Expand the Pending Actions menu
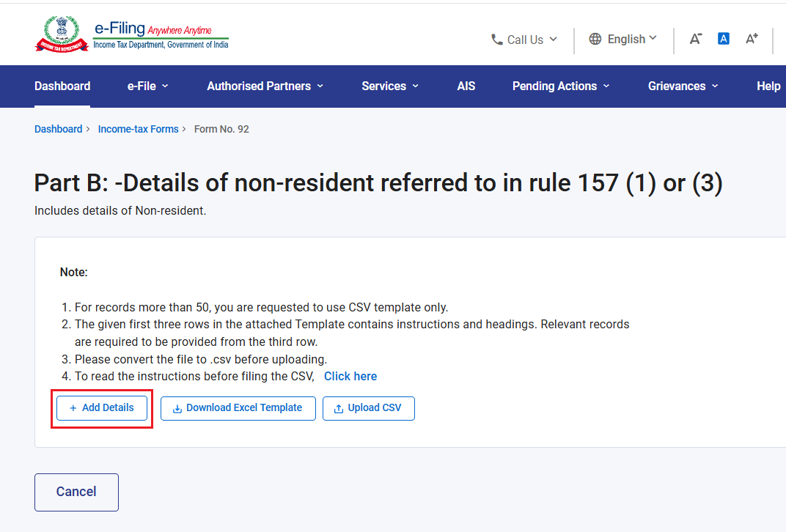The height and width of the screenshot is (532, 786). tap(561, 86)
